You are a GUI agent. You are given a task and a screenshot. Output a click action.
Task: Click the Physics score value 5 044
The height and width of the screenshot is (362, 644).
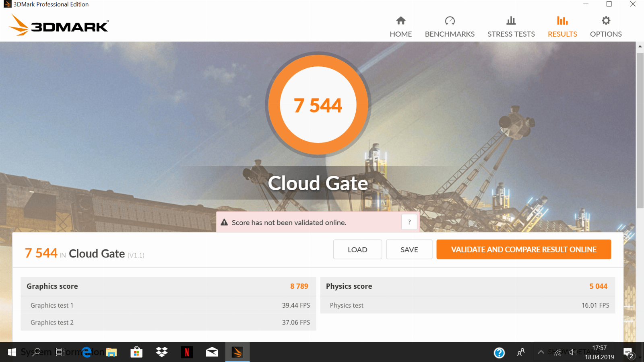click(598, 286)
